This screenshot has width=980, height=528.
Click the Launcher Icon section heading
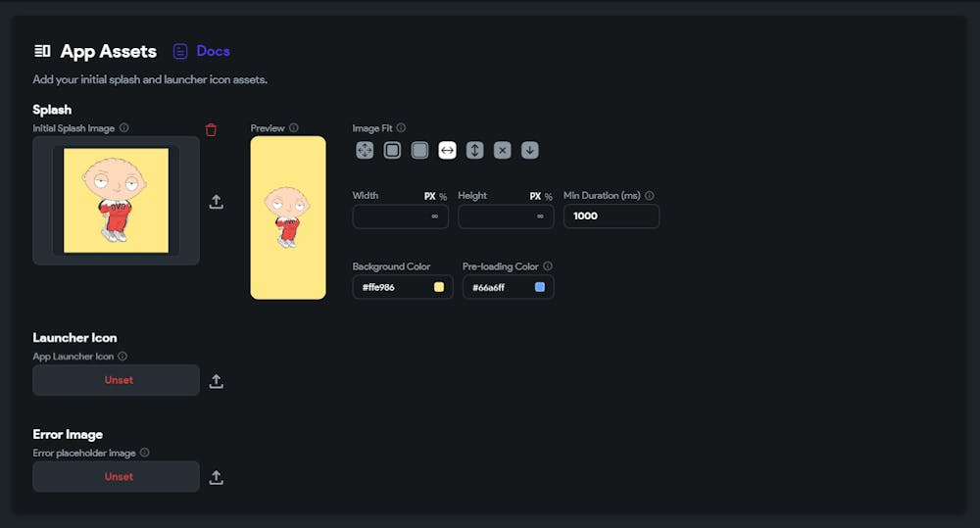75,337
